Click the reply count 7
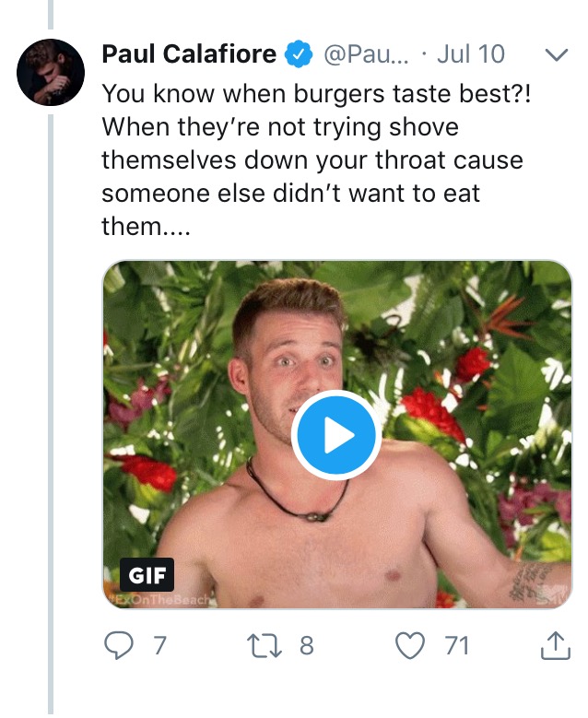This screenshot has width=588, height=718. (x=159, y=646)
